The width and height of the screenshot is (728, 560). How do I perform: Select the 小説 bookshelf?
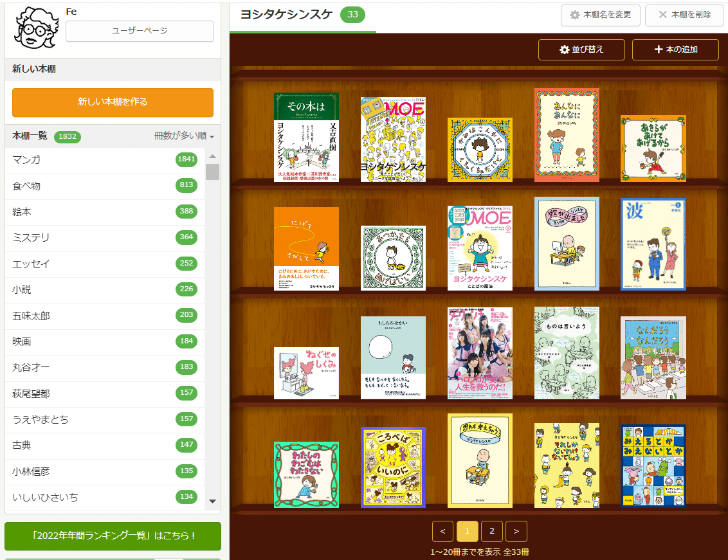[105, 290]
